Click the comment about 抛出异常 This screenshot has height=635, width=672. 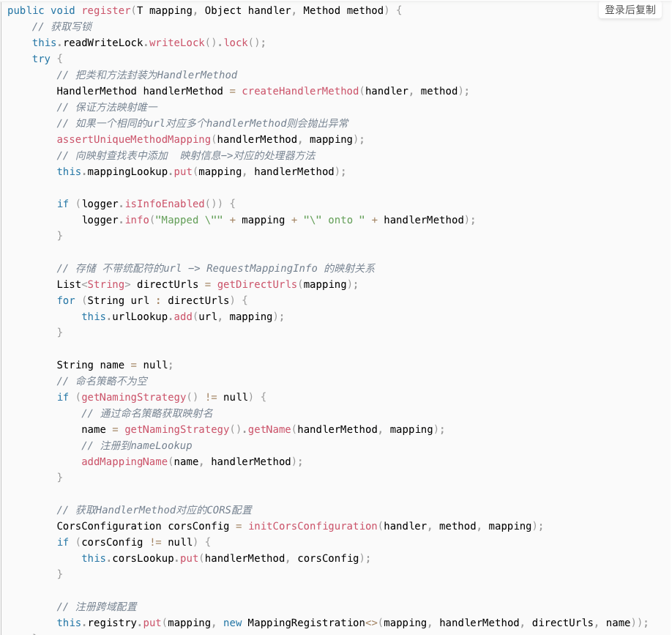click(203, 124)
